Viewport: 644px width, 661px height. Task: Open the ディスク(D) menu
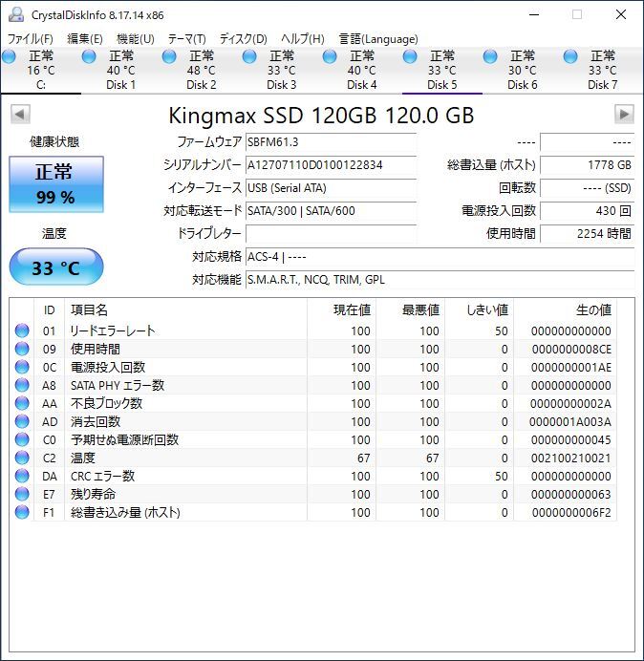244,39
